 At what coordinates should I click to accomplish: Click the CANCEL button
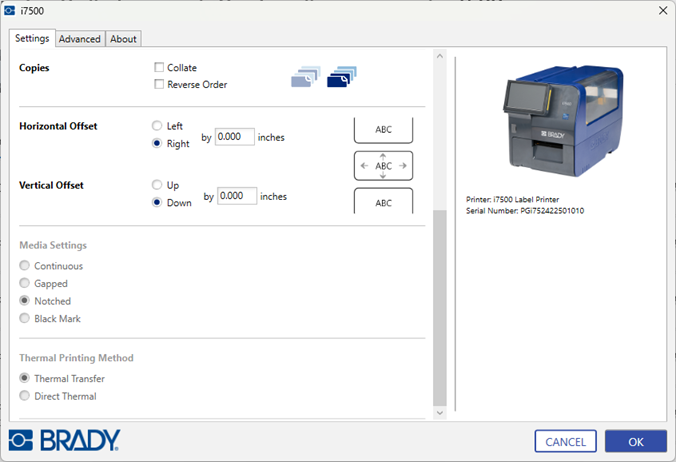coord(566,441)
